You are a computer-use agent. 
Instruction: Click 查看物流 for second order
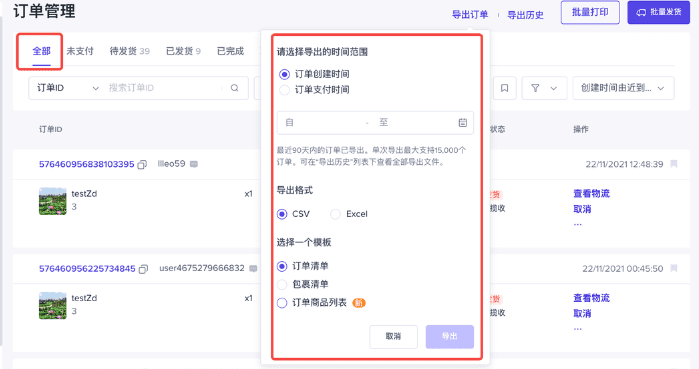pos(591,298)
